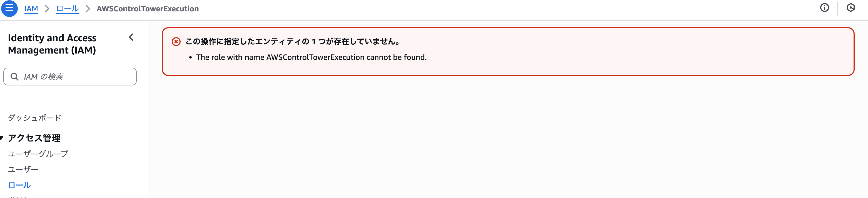Click the magnifying glass in the IAM search box
868x198 pixels.
[15, 77]
